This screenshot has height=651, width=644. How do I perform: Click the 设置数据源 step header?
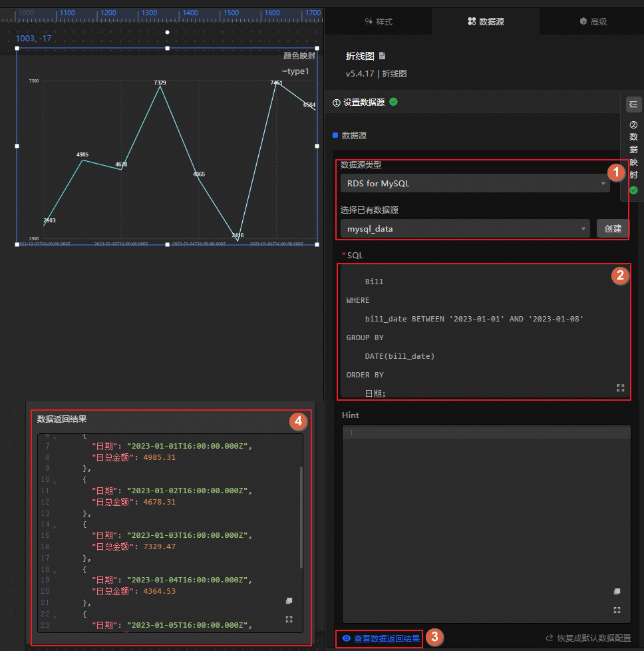359,102
